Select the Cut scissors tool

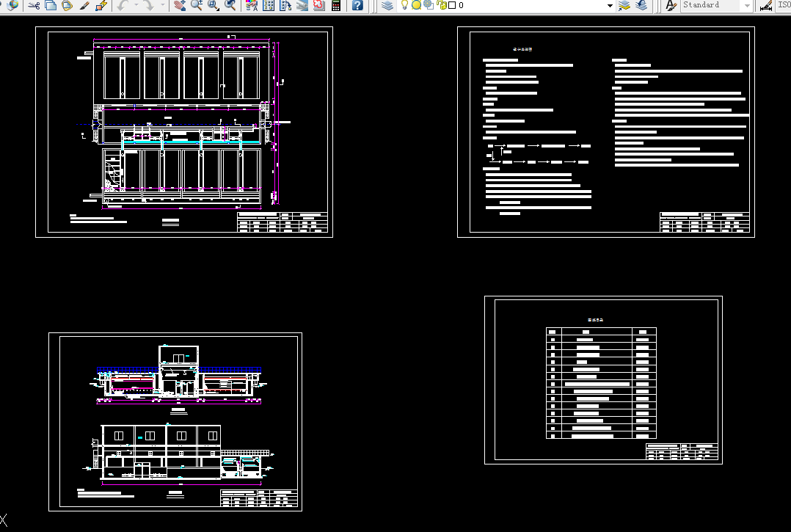(34, 6)
